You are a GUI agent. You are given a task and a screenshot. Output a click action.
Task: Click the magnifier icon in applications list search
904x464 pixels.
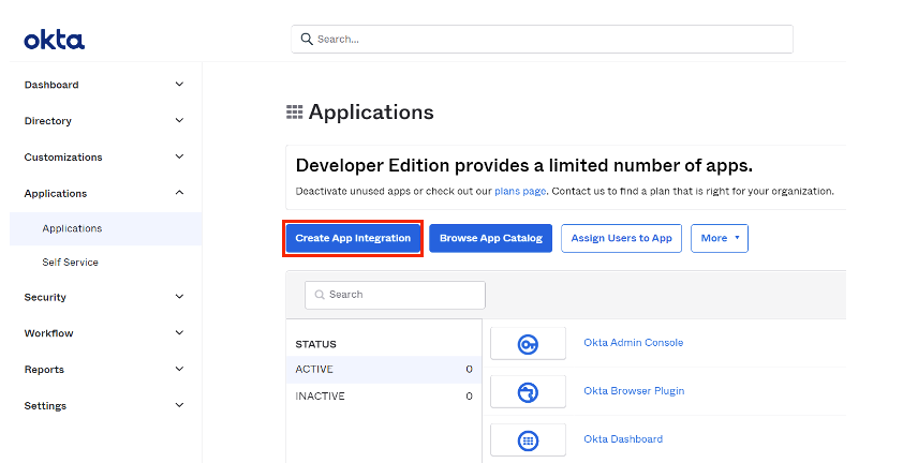click(x=319, y=295)
